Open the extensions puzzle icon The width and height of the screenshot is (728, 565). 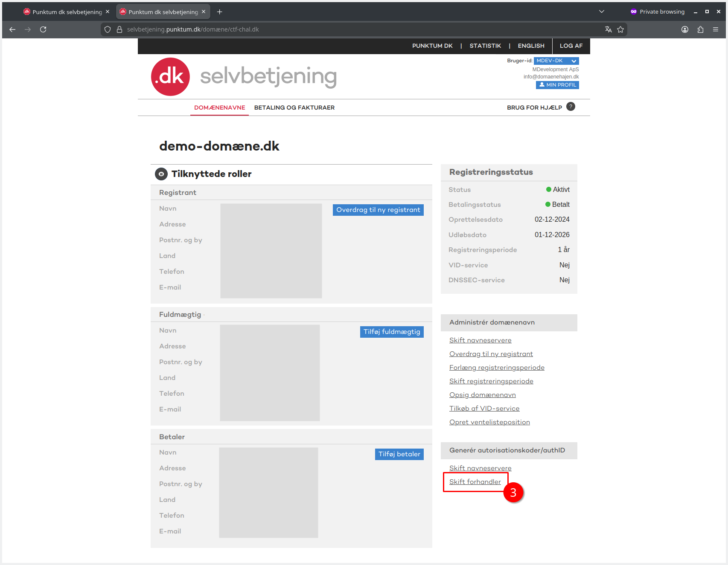coord(700,29)
